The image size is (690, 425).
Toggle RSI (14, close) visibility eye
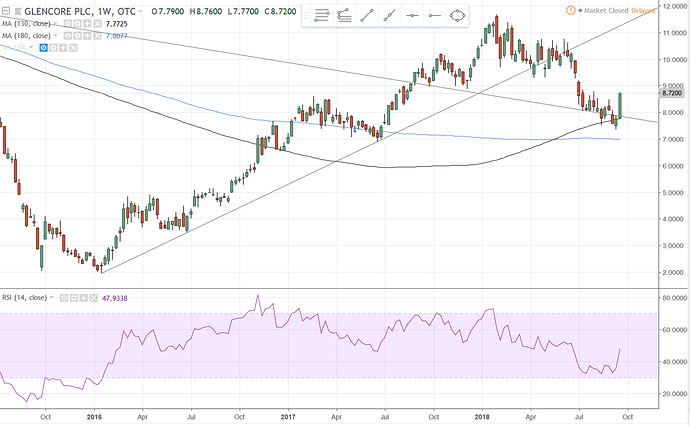click(63, 297)
